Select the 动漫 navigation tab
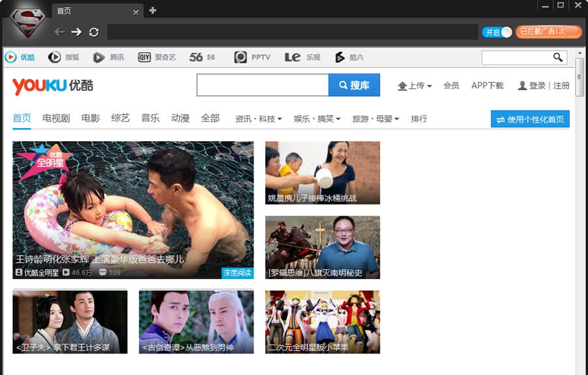588x375 pixels. [180, 118]
